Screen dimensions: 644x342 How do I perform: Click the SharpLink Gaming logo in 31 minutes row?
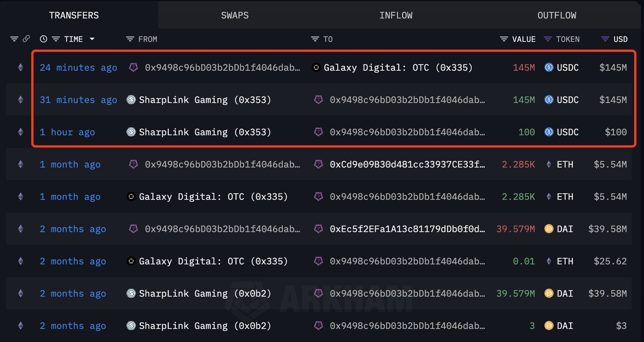pos(131,100)
